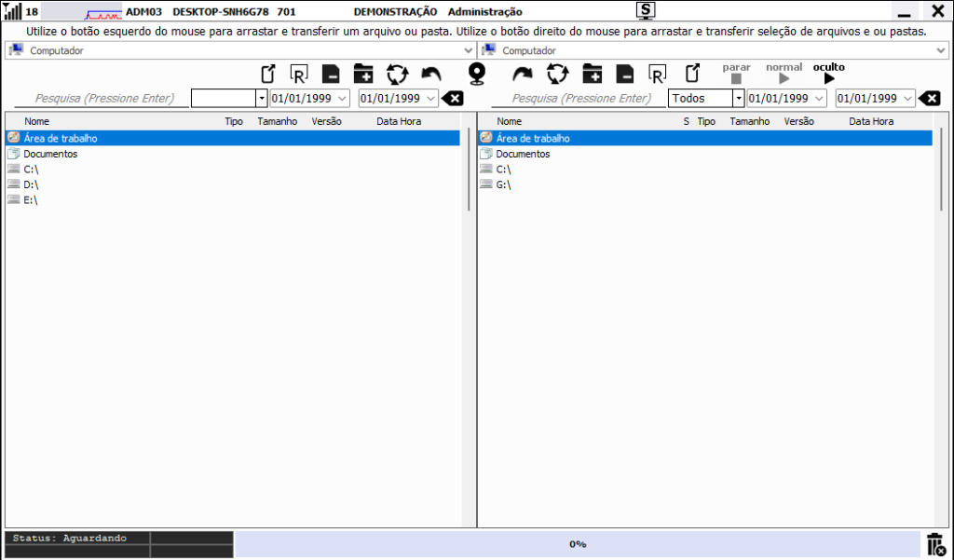Minimize the file transfer window

point(904,11)
